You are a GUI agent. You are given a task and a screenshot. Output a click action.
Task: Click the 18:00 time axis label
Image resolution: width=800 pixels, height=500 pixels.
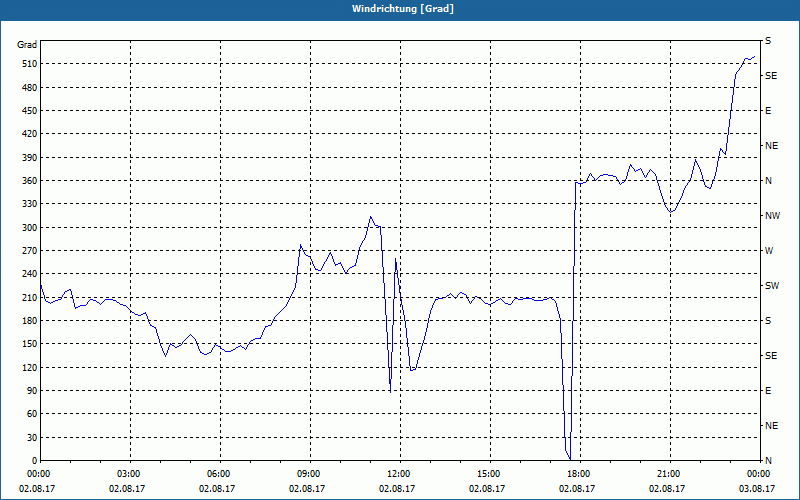tap(581, 474)
